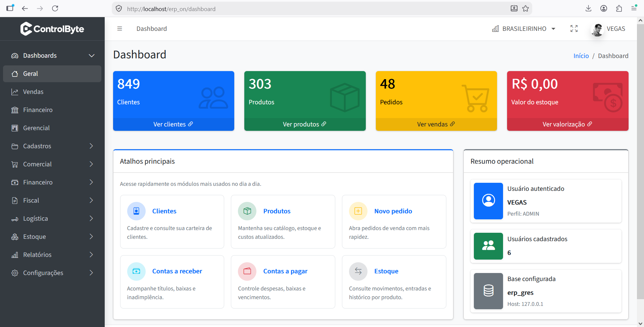Image resolution: width=644 pixels, height=327 pixels.
Task: Open the BRASILEIRINHO company dropdown
Action: point(524,29)
